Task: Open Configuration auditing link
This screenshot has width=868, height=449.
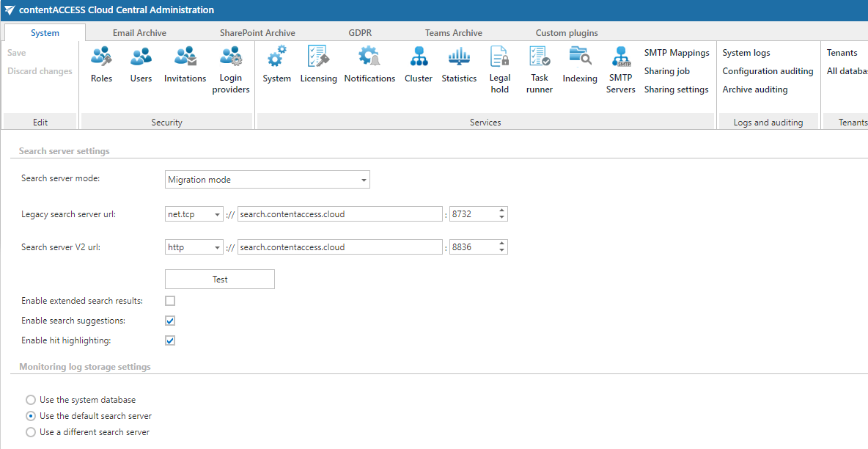Action: 768,71
